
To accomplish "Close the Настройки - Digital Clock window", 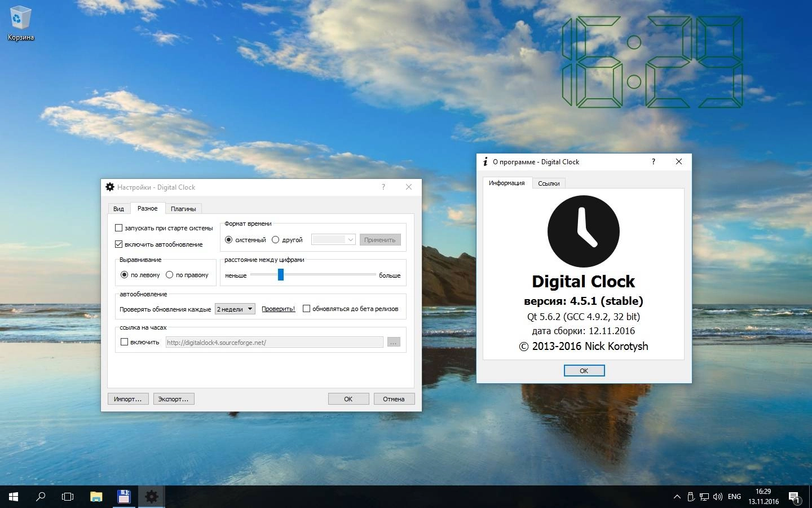I will 409,187.
